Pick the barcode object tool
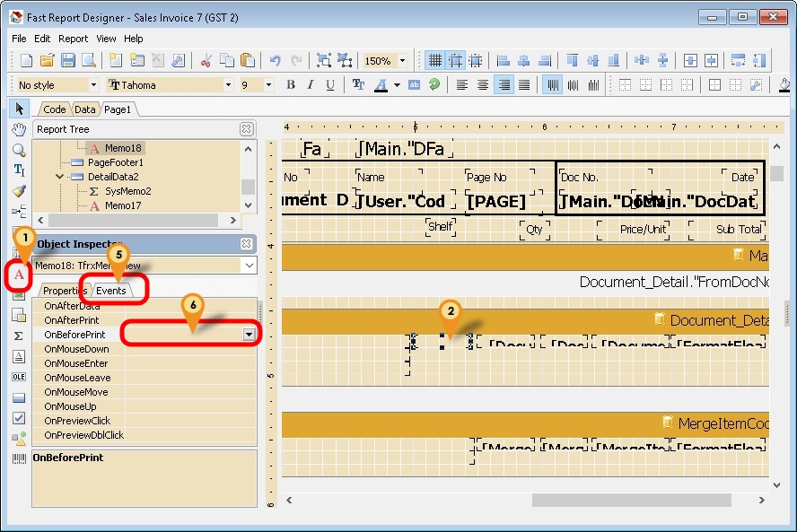Viewport: 797px width, 532px height. (18, 458)
